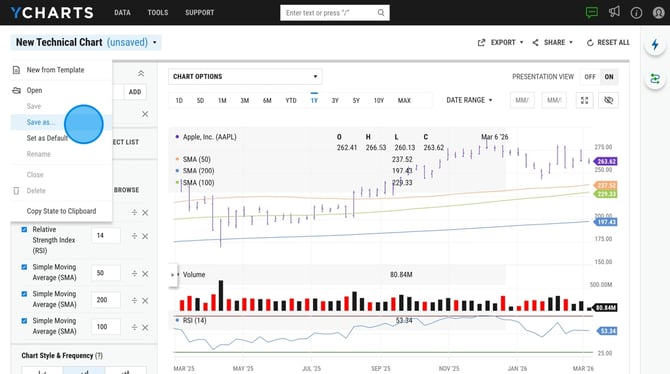Remove the SMA 50 indicator with X

[x=145, y=274]
